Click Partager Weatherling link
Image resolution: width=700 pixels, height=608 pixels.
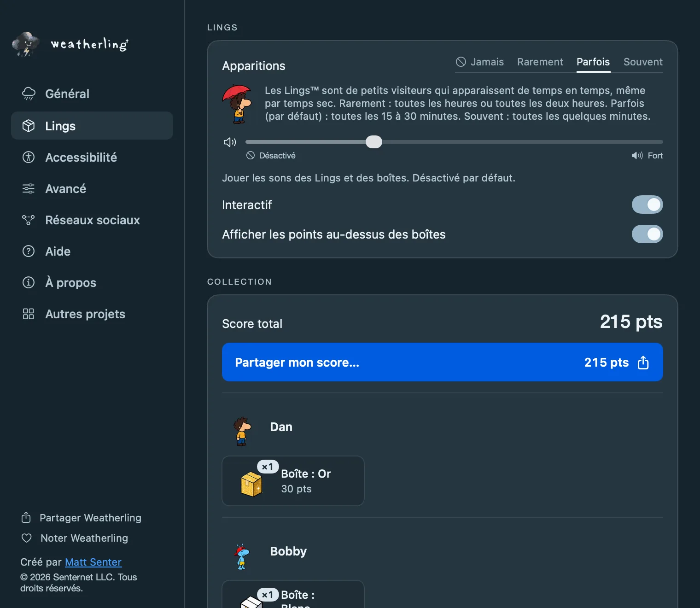pyautogui.click(x=82, y=518)
